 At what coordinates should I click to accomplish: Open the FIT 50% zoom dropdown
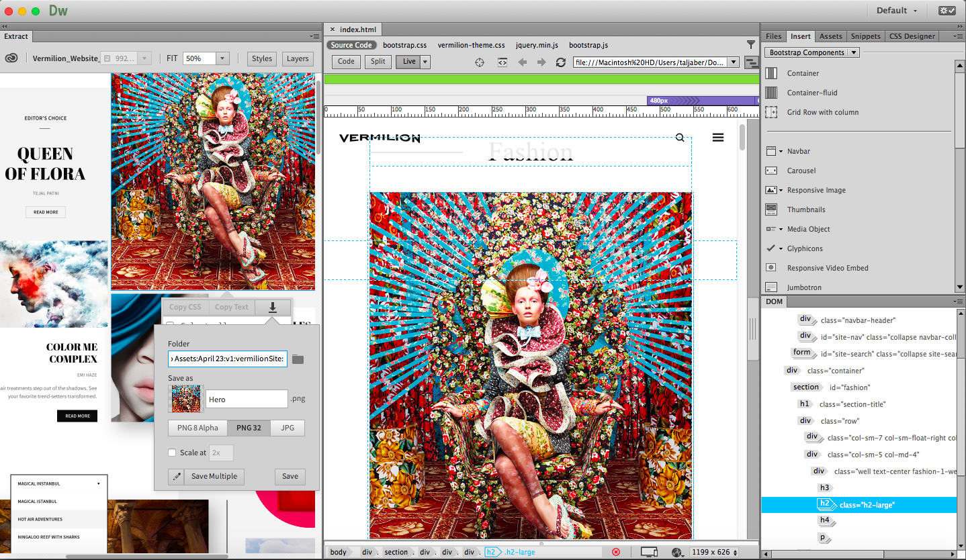click(x=223, y=58)
